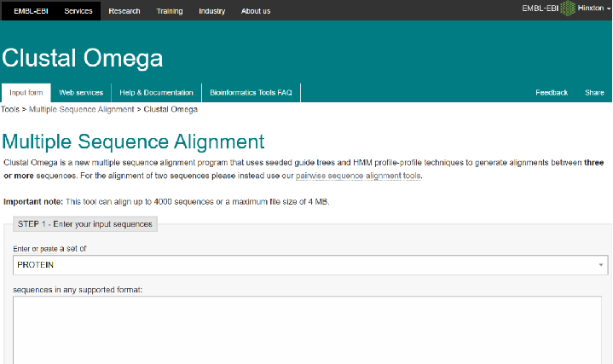Click the Multiple Sequence Alignment heading
Image resolution: width=613 pixels, height=364 pixels.
[x=133, y=142]
